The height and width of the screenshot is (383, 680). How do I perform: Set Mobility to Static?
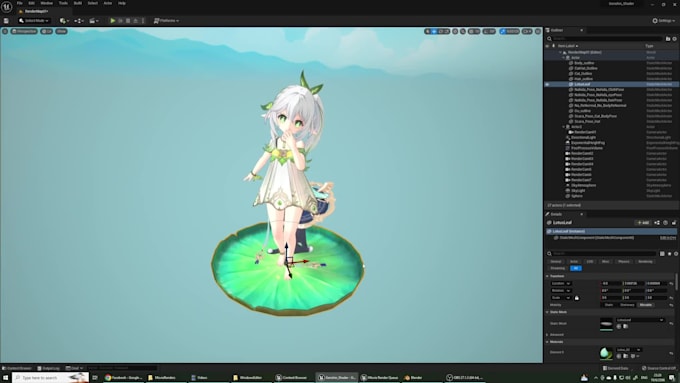pyautogui.click(x=609, y=305)
